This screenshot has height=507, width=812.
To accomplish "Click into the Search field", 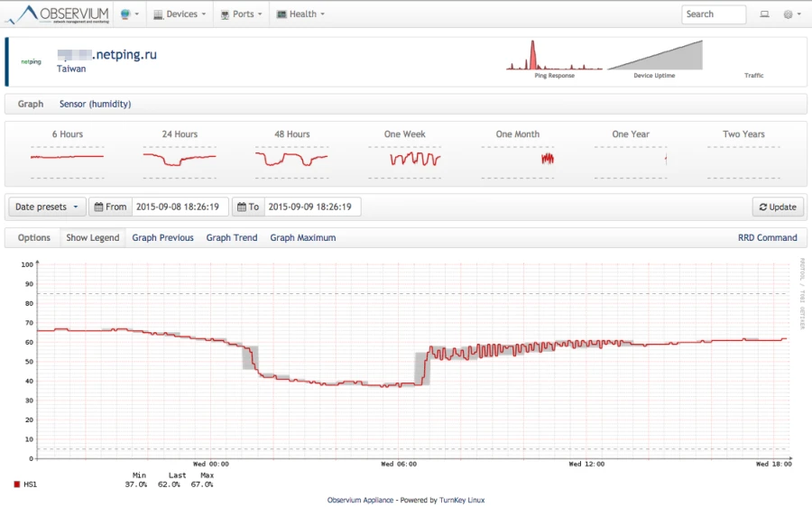I will [x=714, y=14].
